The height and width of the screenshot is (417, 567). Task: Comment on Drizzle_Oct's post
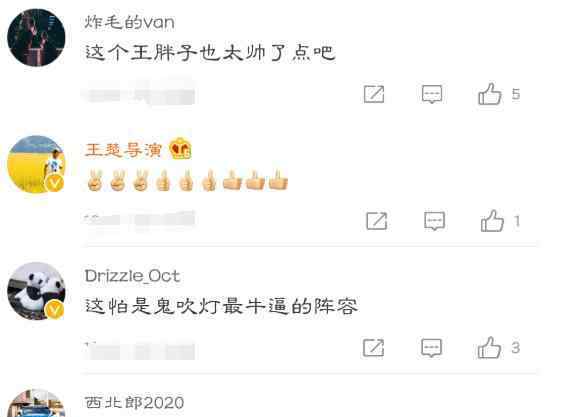click(431, 348)
